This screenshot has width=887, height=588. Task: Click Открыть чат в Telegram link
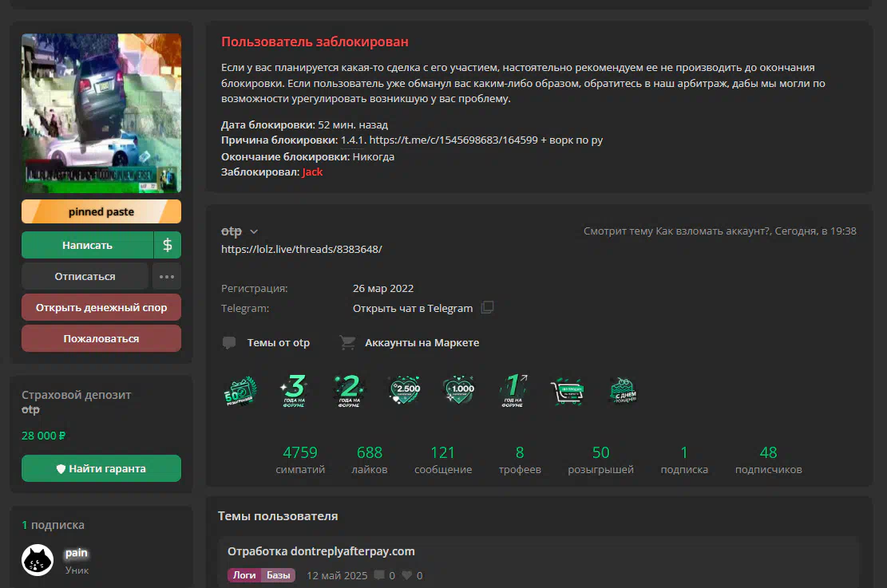point(413,308)
